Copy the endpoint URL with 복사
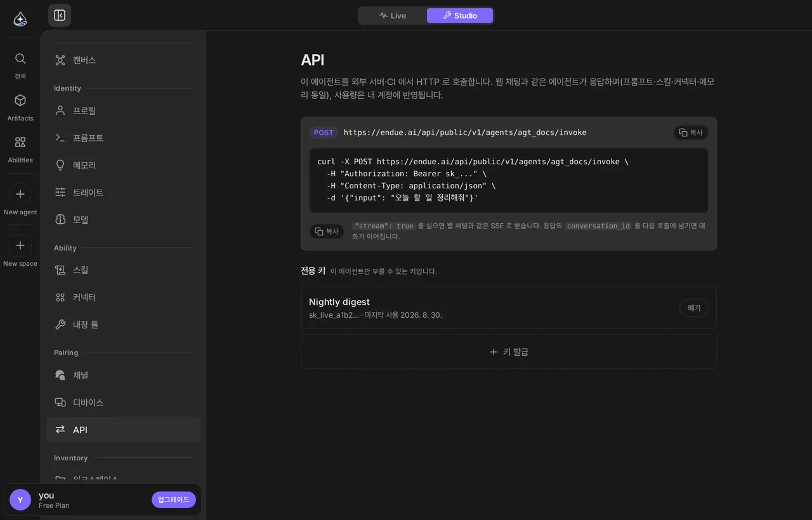This screenshot has height=520, width=812. click(x=691, y=133)
